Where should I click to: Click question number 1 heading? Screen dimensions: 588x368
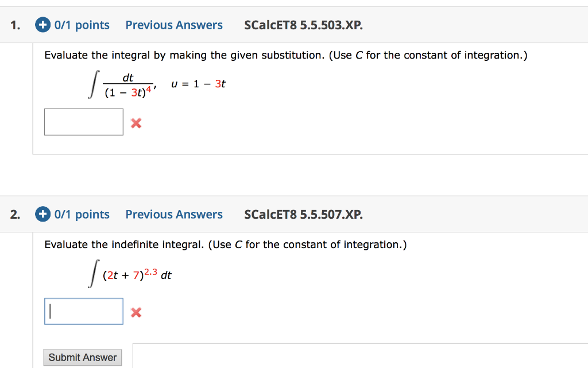(x=14, y=25)
